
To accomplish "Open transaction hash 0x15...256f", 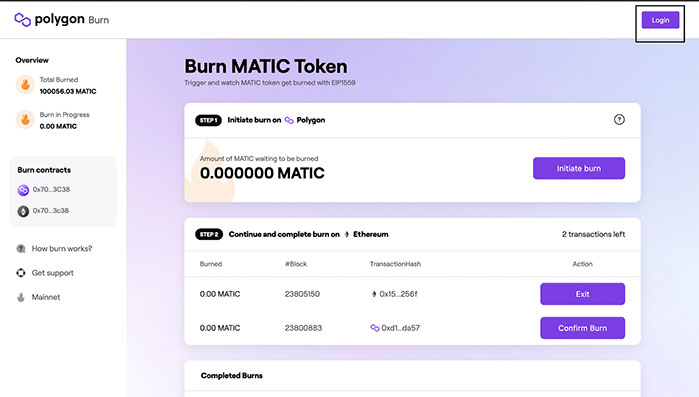I will 398,294.
